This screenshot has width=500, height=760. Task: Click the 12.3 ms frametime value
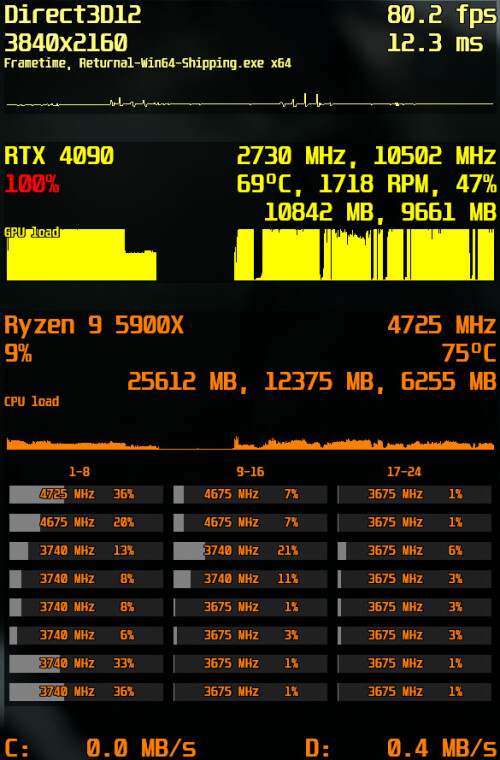pos(435,43)
